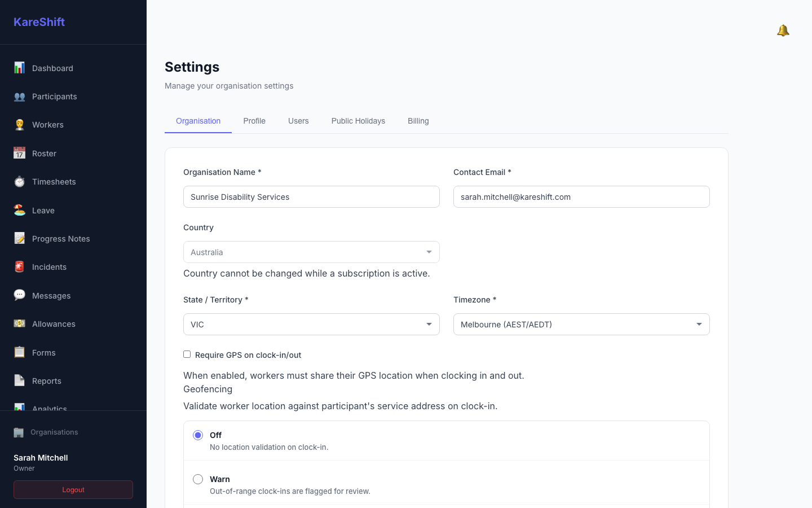
Task: Navigate to Forms
Action: pyautogui.click(x=73, y=352)
